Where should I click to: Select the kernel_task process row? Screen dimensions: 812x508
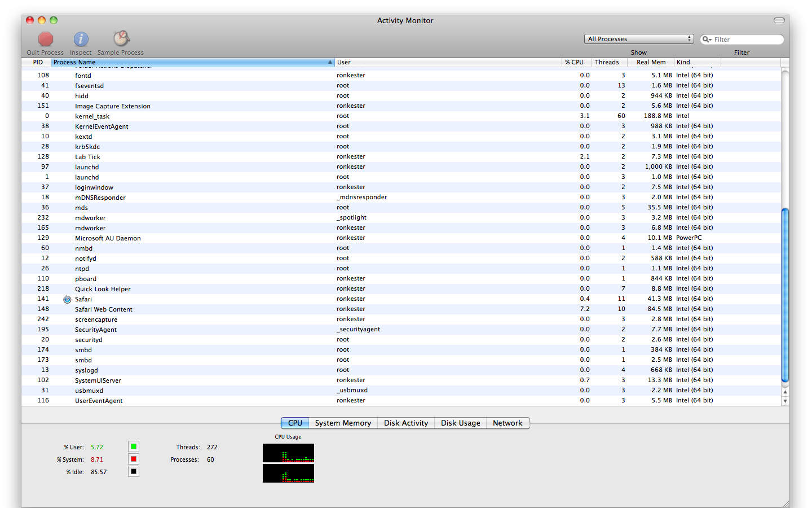401,116
